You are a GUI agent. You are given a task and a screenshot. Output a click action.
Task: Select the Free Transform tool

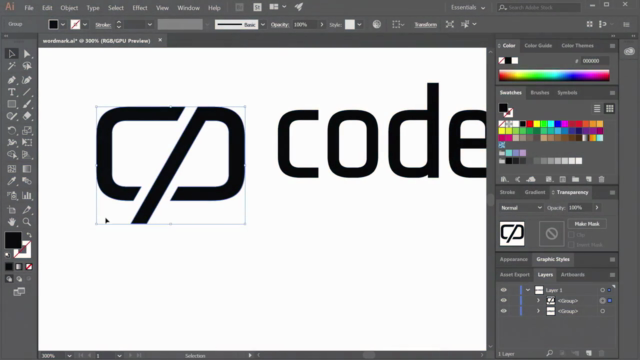[27, 142]
